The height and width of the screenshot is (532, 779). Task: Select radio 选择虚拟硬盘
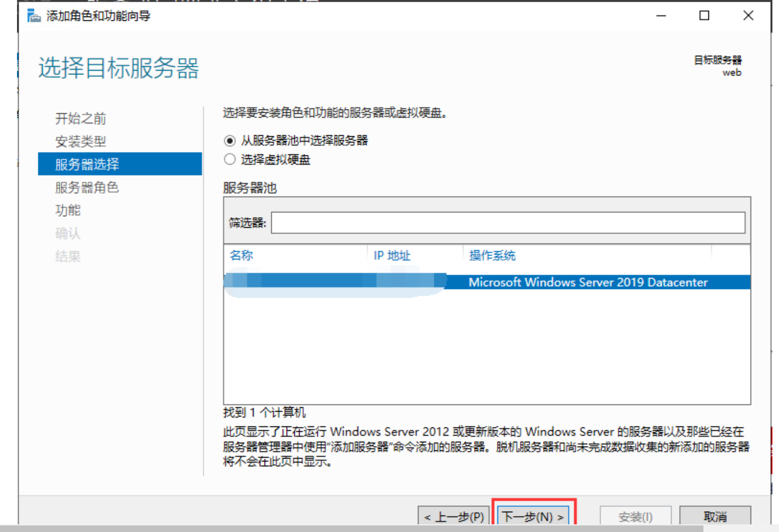click(230, 159)
